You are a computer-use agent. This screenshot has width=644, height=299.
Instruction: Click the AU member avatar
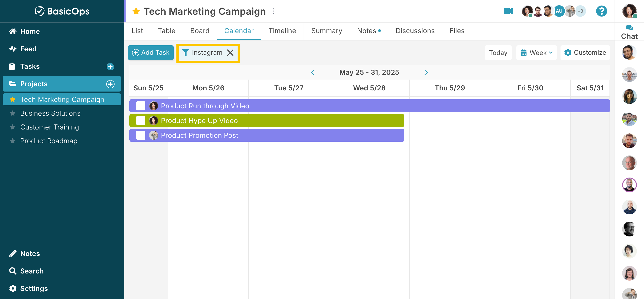click(559, 11)
